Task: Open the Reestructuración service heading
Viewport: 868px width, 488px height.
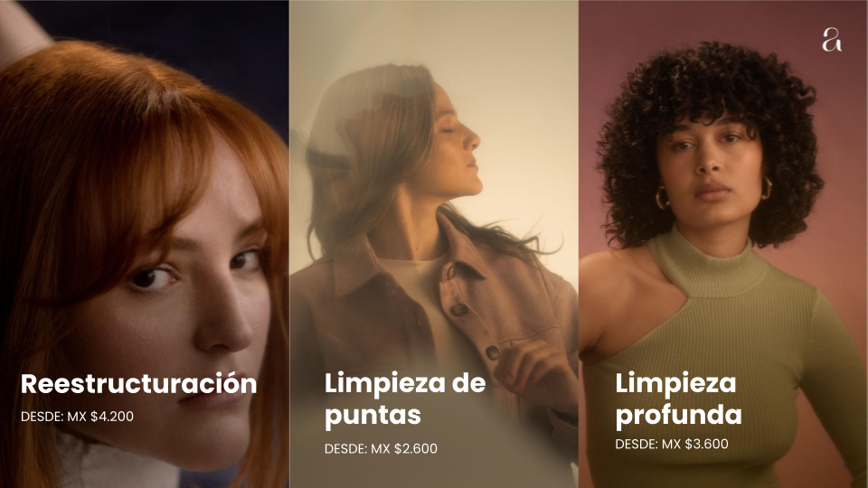Action: point(138,384)
